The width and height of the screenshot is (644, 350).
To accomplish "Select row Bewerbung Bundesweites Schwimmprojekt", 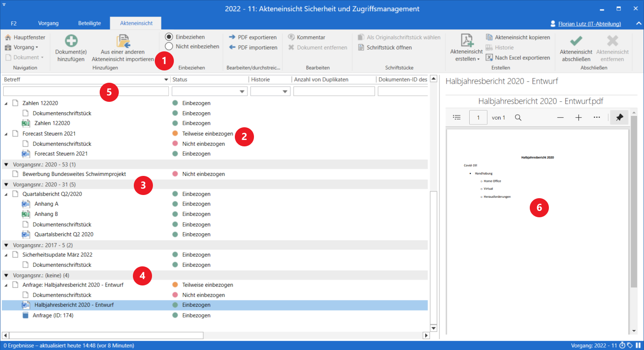I will (215, 174).
